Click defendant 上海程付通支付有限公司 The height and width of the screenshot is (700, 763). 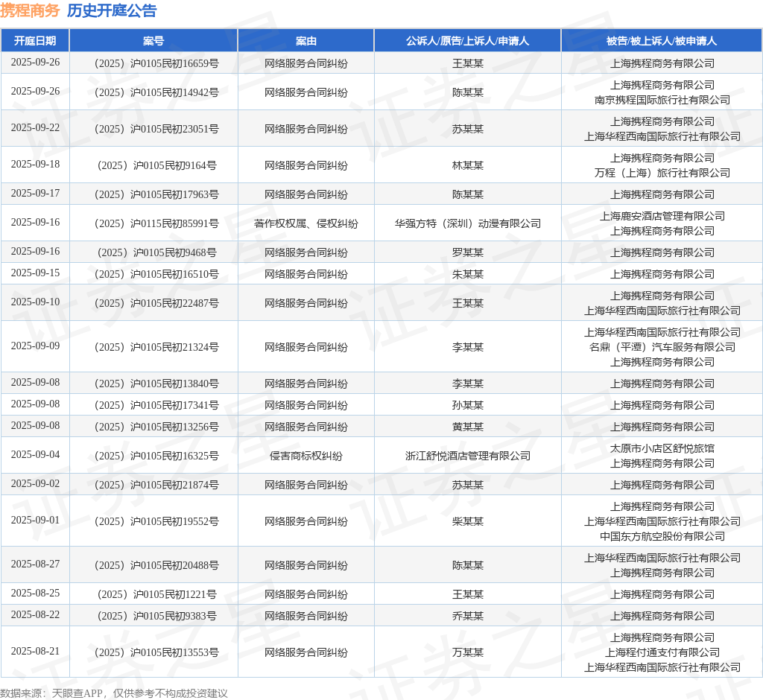pos(662,652)
